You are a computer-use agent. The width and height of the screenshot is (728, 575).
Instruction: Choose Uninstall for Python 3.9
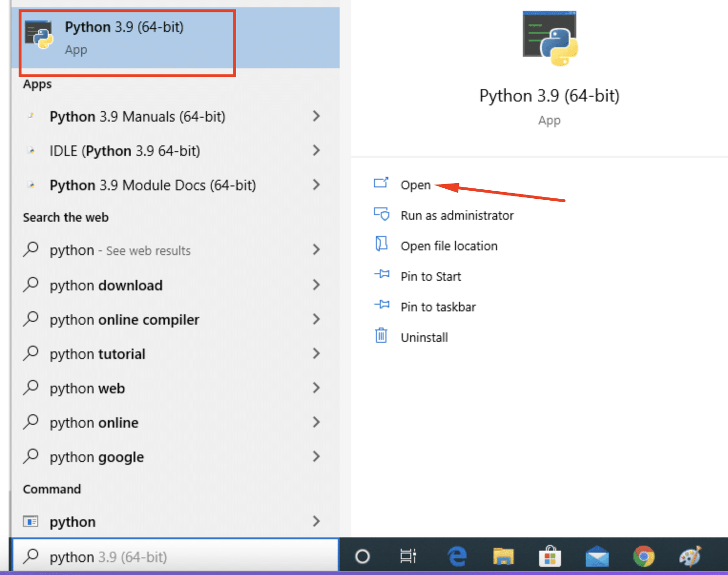424,338
